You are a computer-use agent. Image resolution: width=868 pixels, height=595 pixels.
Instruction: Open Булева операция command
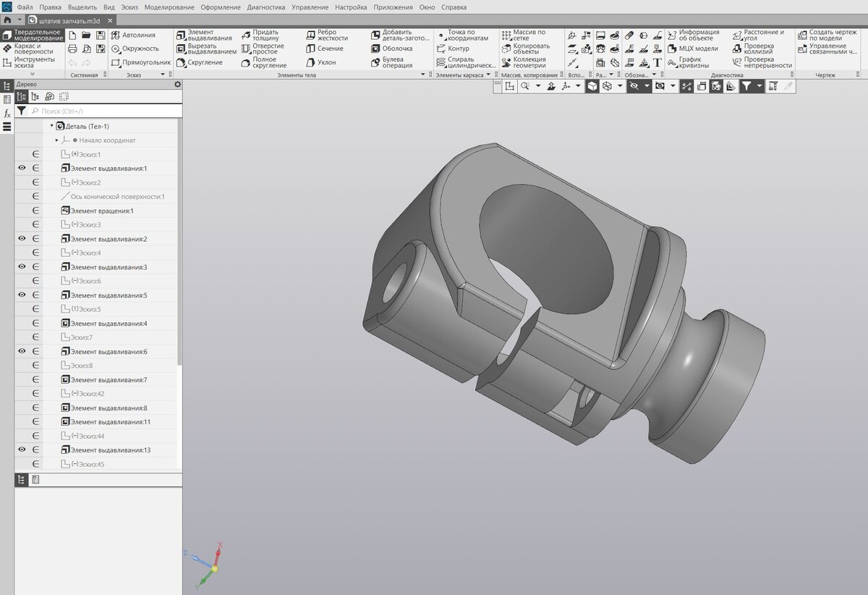(x=392, y=62)
